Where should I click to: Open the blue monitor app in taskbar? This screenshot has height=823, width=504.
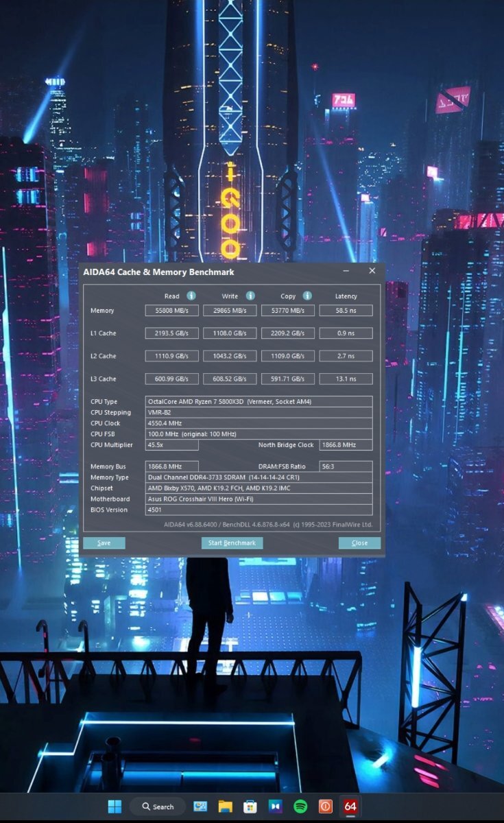(200, 807)
